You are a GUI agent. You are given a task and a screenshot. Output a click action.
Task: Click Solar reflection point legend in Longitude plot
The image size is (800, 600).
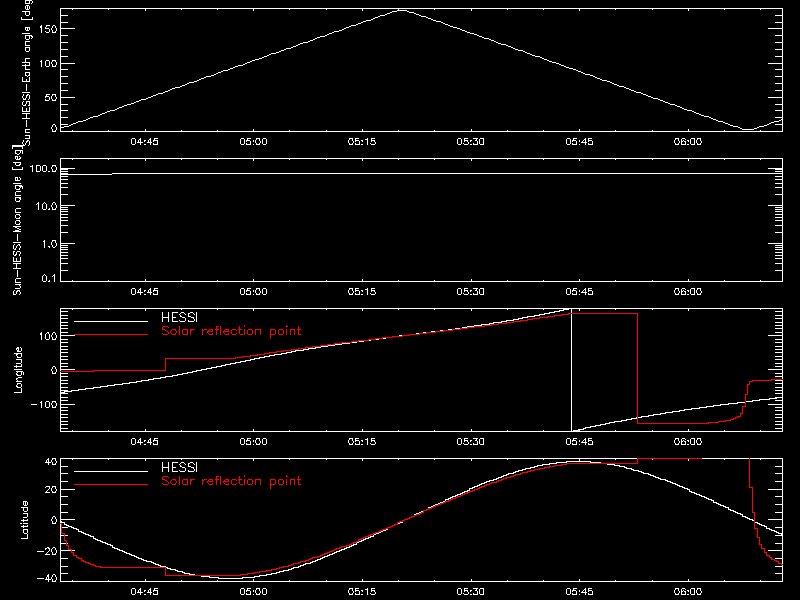click(x=231, y=331)
